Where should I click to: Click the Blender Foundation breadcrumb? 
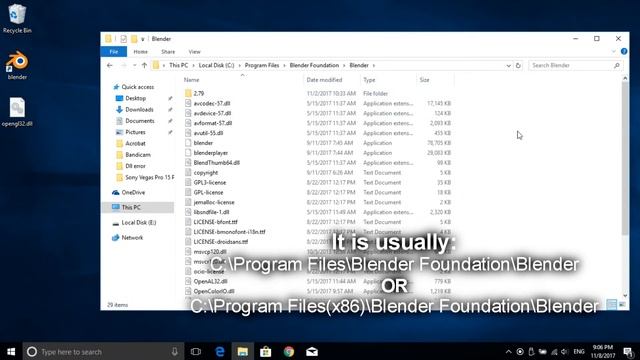pyautogui.click(x=314, y=65)
